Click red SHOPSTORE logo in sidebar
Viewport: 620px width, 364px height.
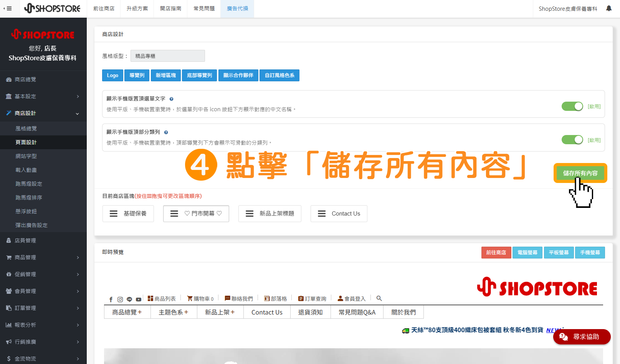[43, 35]
